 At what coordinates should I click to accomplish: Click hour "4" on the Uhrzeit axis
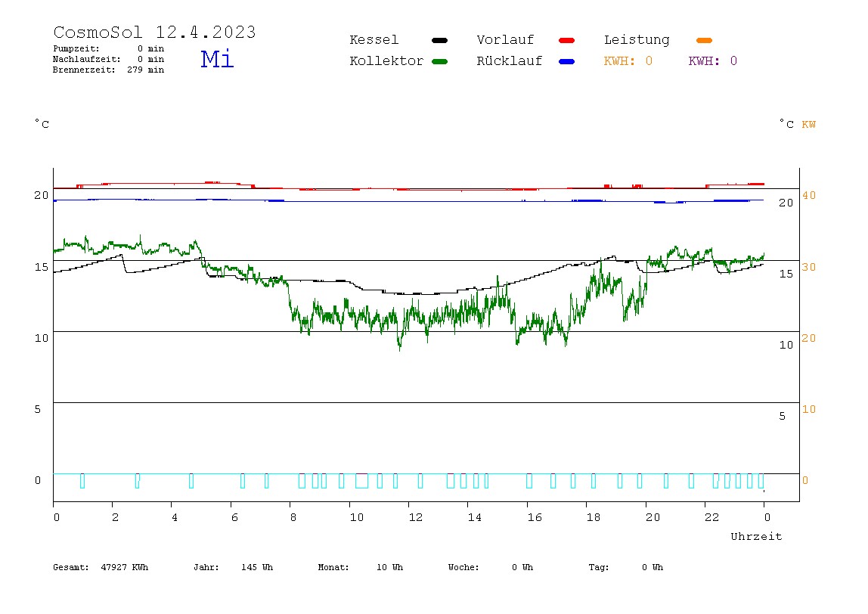click(x=175, y=518)
